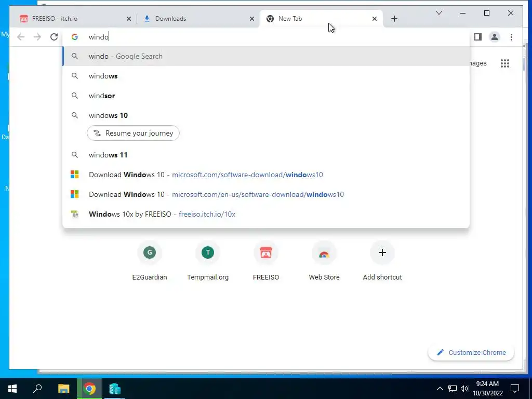The height and width of the screenshot is (399, 532).
Task: Pick the 'windows 10' suggestion
Action: point(266,115)
